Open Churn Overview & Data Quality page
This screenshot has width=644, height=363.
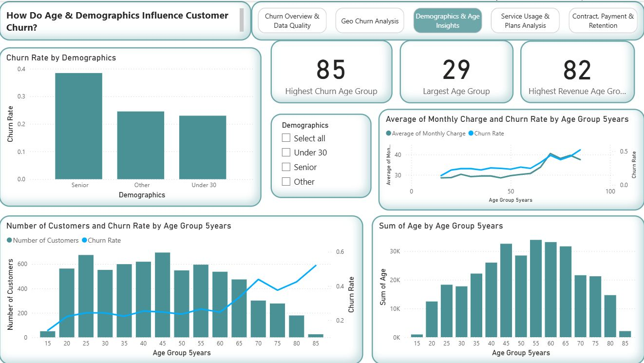pyautogui.click(x=292, y=21)
